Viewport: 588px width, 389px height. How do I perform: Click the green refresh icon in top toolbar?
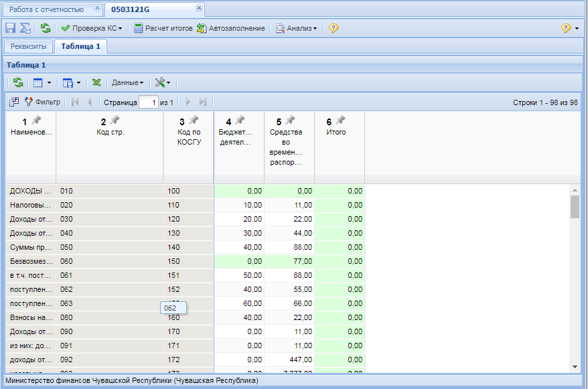click(46, 28)
